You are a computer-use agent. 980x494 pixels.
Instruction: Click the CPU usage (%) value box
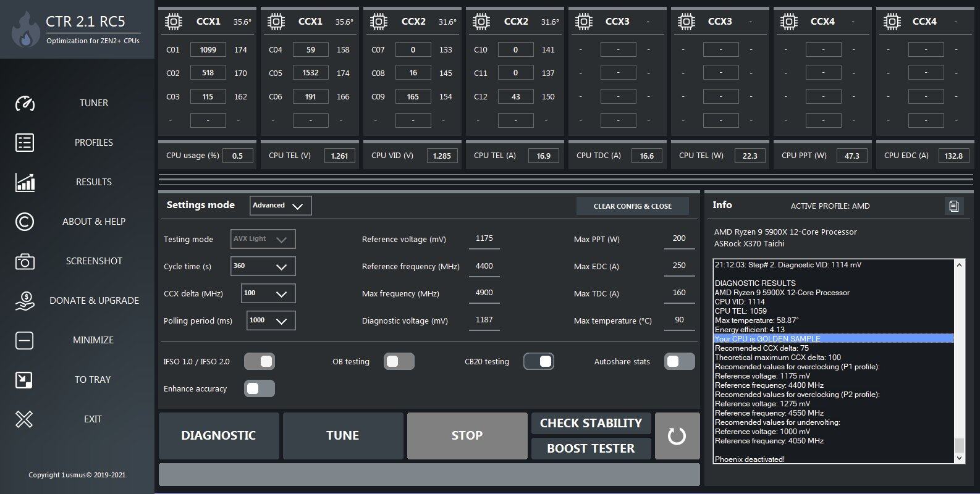click(x=237, y=156)
